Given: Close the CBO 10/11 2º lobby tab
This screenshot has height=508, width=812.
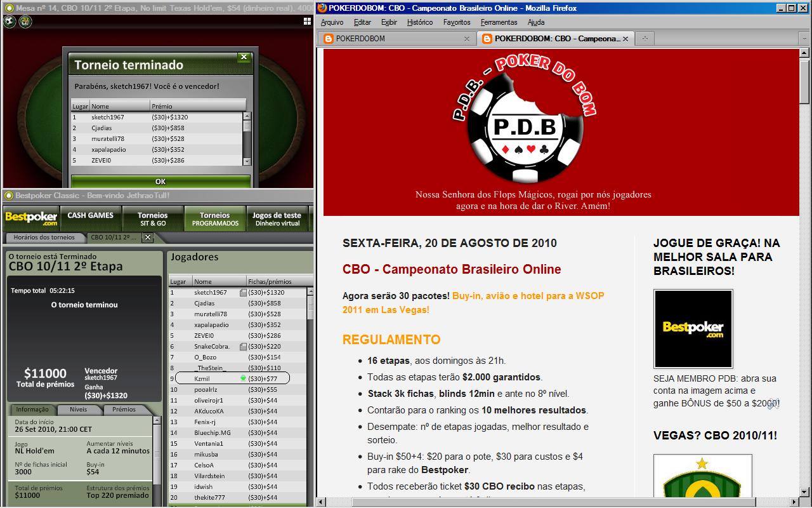Looking at the screenshot, I should [x=147, y=237].
